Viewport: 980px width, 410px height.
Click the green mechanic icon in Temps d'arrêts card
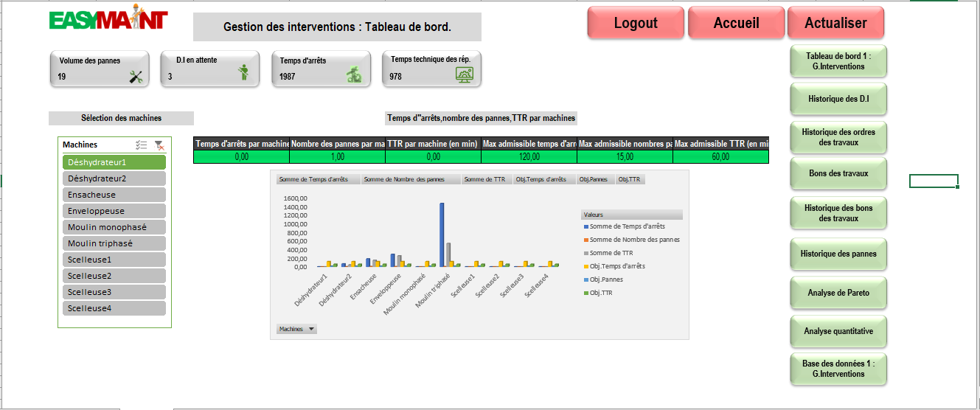point(355,74)
